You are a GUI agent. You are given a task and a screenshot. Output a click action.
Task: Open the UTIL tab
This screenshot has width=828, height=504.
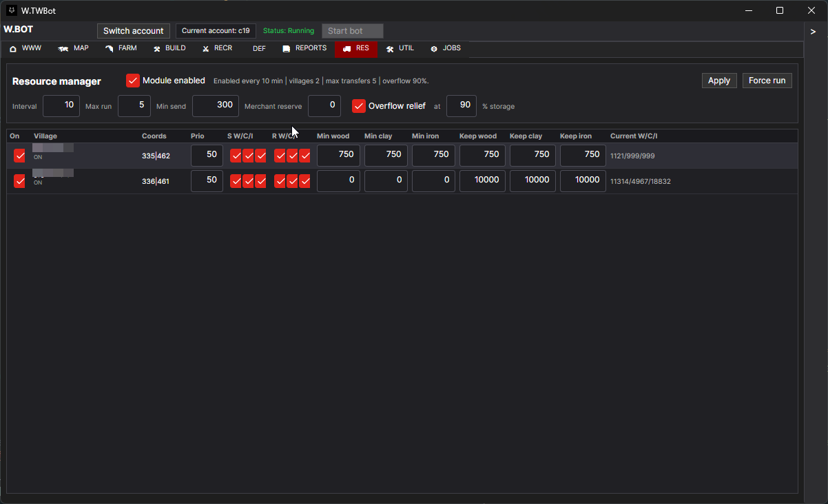pyautogui.click(x=400, y=49)
